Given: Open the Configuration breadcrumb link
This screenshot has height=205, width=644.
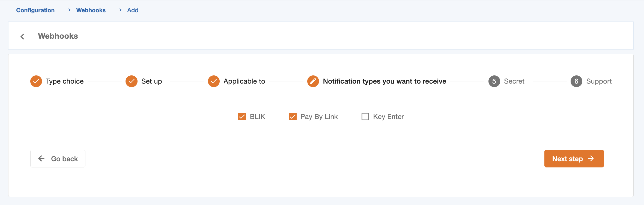Looking at the screenshot, I should coord(35,10).
